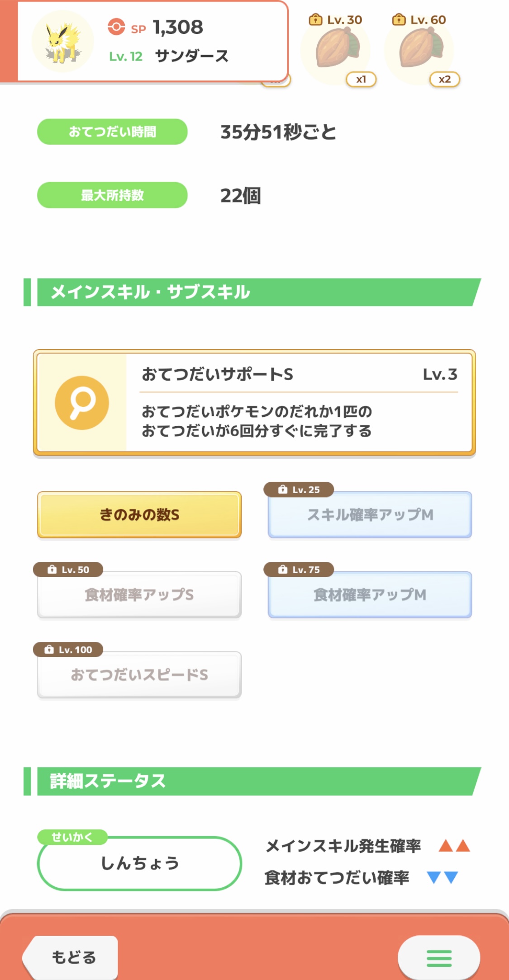Go back with the もどる button
Viewport: 509px width, 980px height.
71,957
